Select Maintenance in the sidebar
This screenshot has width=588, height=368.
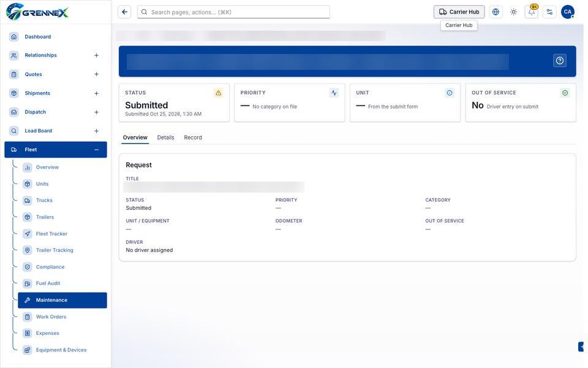pos(62,300)
